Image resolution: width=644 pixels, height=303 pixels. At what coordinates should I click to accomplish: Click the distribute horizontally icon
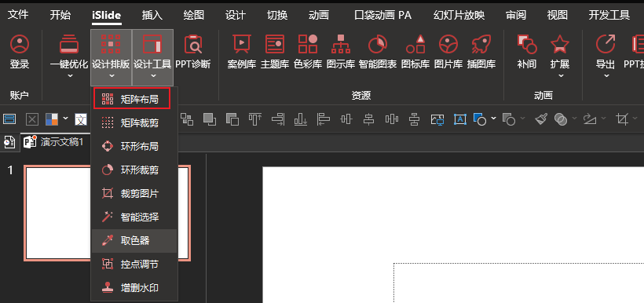tap(346, 119)
